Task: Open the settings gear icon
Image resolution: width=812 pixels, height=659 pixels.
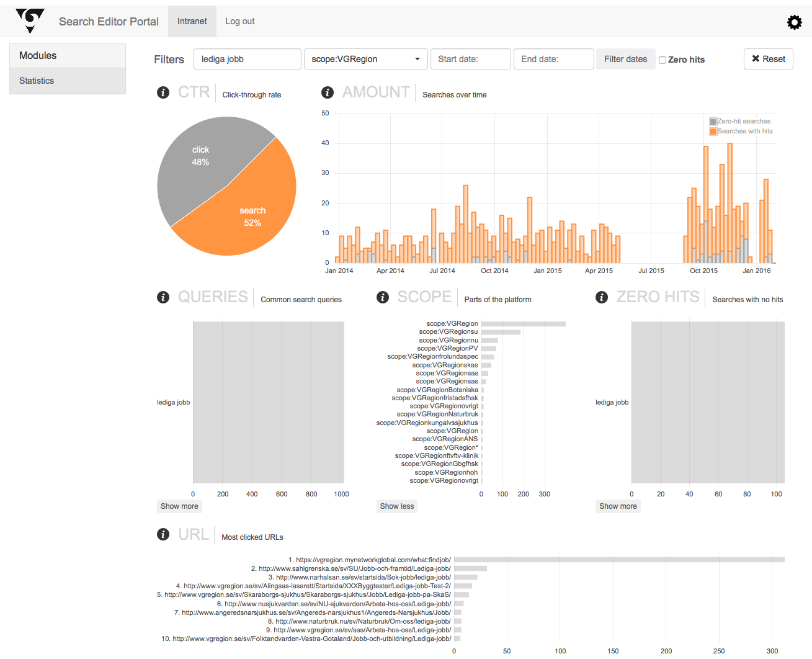Action: [794, 22]
